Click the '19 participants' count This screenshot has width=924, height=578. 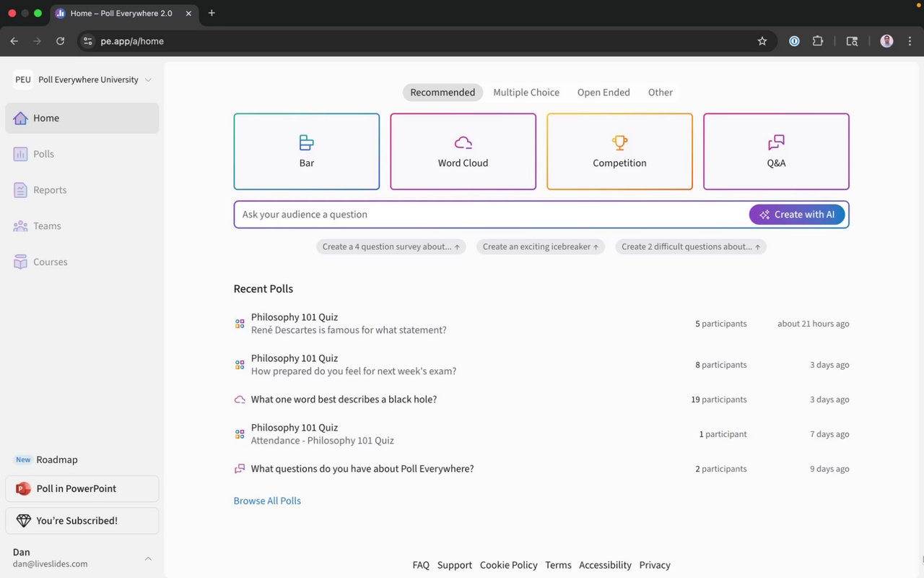point(719,400)
